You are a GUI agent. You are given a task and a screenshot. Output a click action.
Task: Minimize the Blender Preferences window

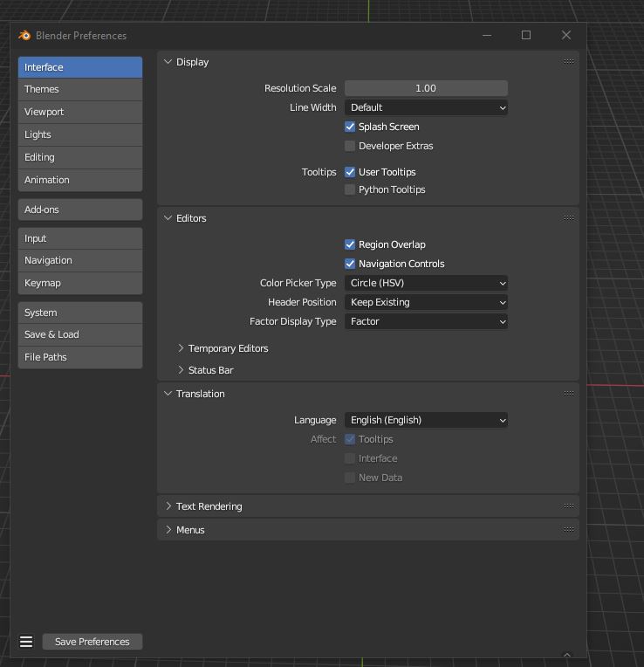(487, 35)
